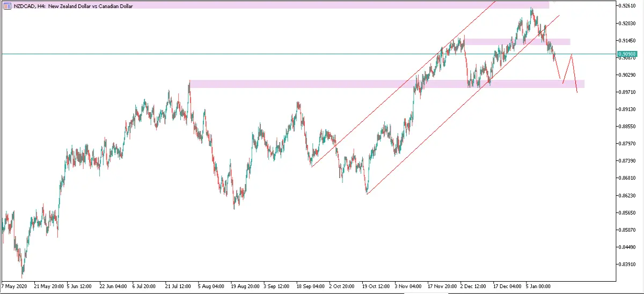Click the 17 Nov 20:00 time label
This screenshot has width=644, height=294.
[x=443, y=286]
